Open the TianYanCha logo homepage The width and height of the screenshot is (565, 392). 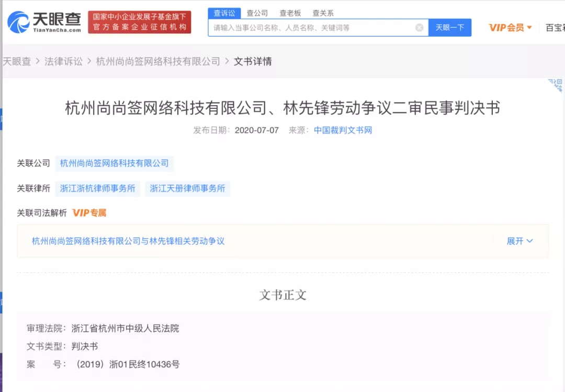tap(44, 22)
